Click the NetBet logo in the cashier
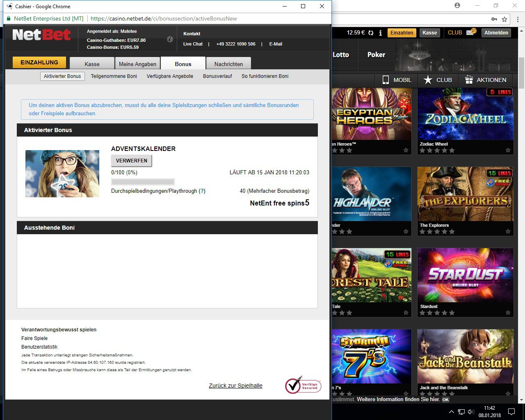Viewport: 525px width, 420px height. click(42, 35)
